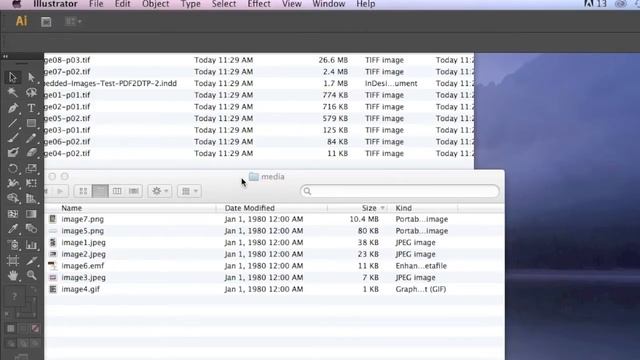Choose the Eraser tool

[31, 153]
